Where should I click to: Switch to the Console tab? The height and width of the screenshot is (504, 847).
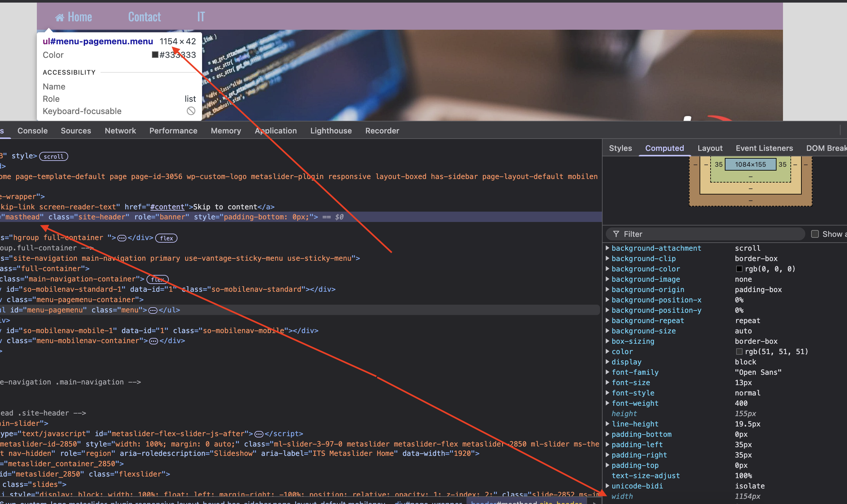32,131
